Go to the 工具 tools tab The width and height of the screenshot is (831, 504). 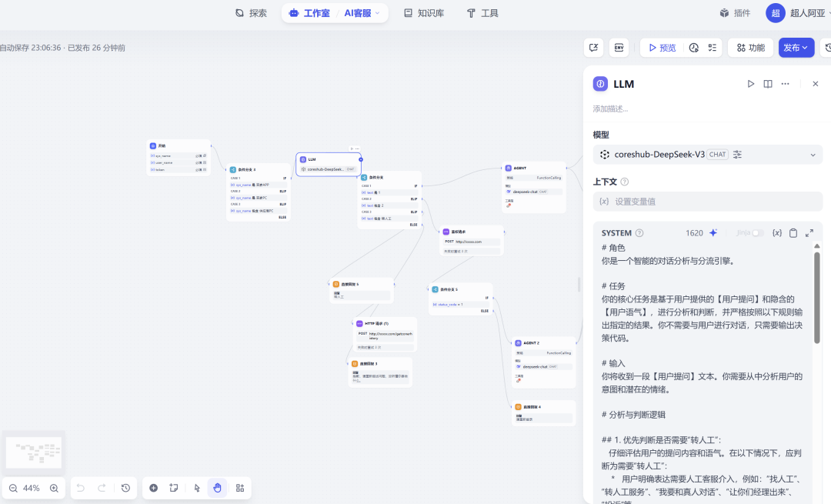482,13
